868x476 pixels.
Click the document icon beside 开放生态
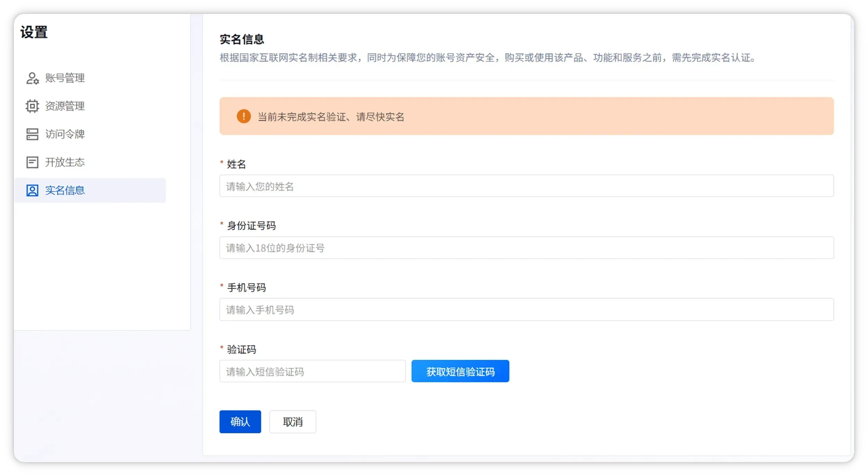click(32, 162)
